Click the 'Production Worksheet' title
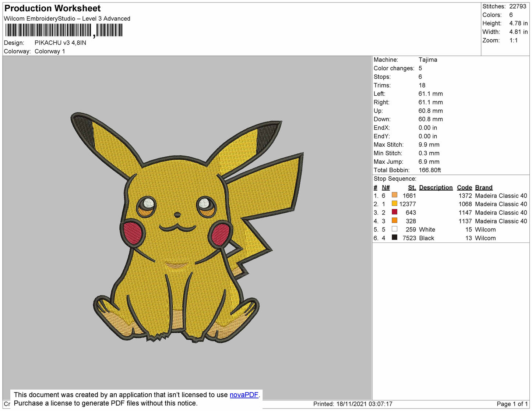This screenshot has width=532, height=411. click(x=52, y=8)
